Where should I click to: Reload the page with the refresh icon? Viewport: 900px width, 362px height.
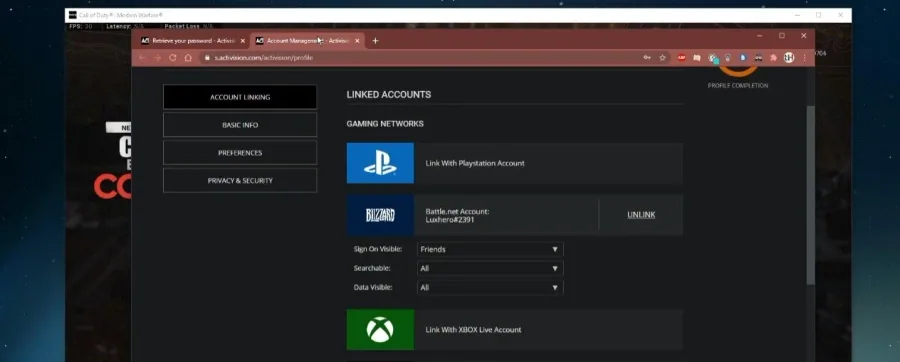tap(172, 58)
